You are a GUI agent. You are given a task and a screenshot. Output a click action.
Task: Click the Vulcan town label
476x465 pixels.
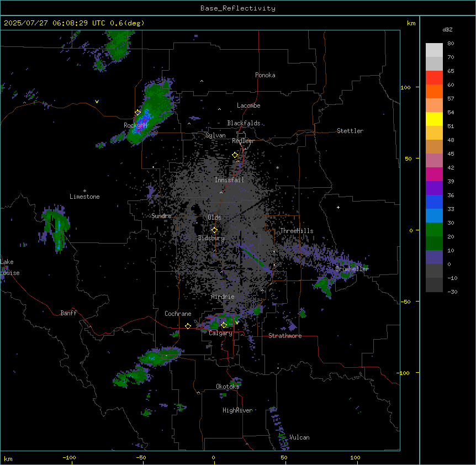(x=299, y=437)
